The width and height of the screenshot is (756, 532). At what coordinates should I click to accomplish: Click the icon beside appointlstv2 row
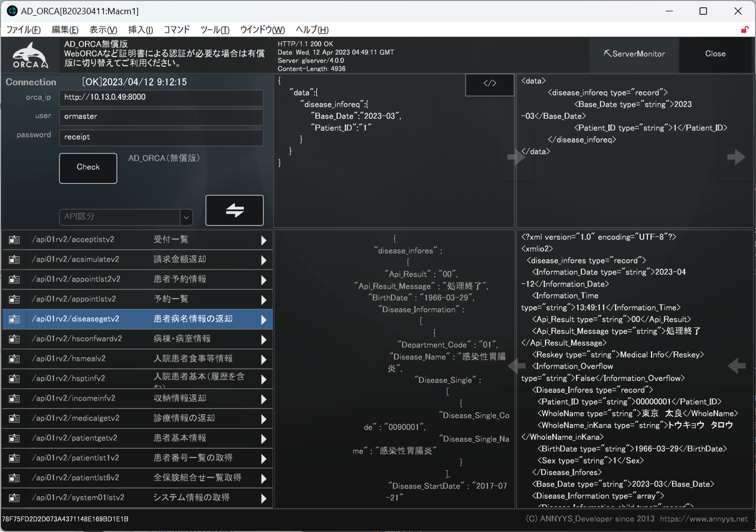(x=14, y=299)
